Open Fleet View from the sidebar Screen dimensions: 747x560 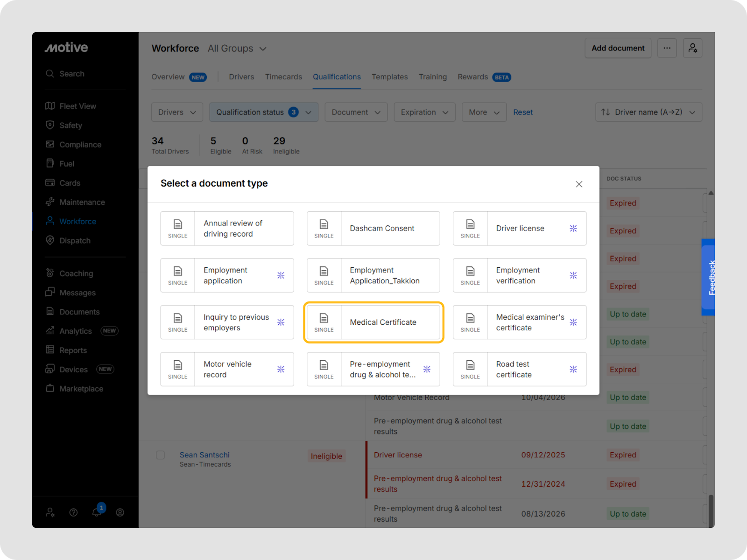[78, 106]
